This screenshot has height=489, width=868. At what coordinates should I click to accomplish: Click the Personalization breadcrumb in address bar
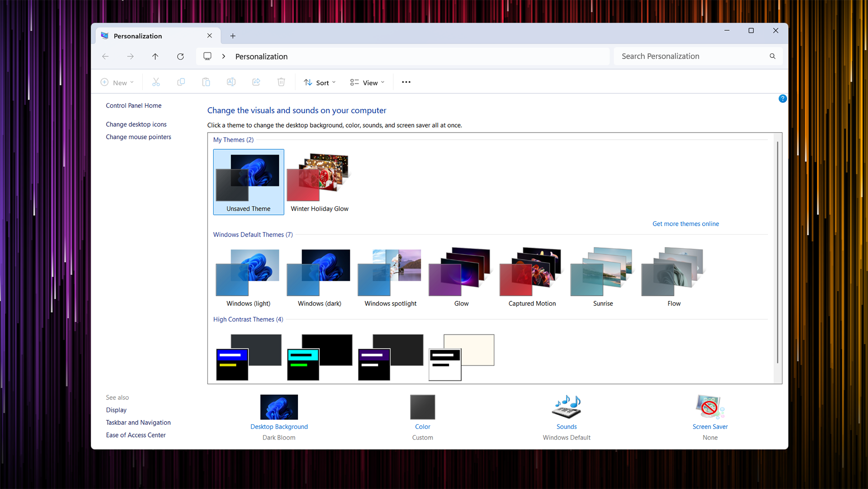point(261,57)
